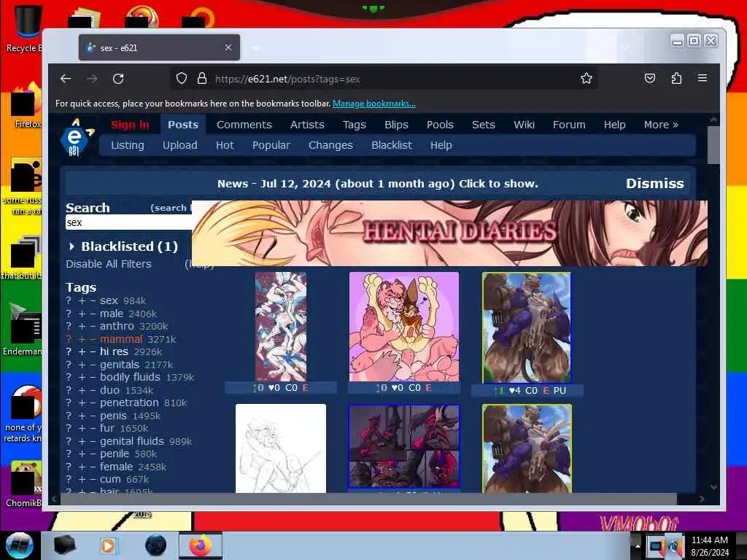Image resolution: width=747 pixels, height=560 pixels.
Task: Click the taskbar clock showing 11:44 AM
Action: pyautogui.click(x=710, y=546)
